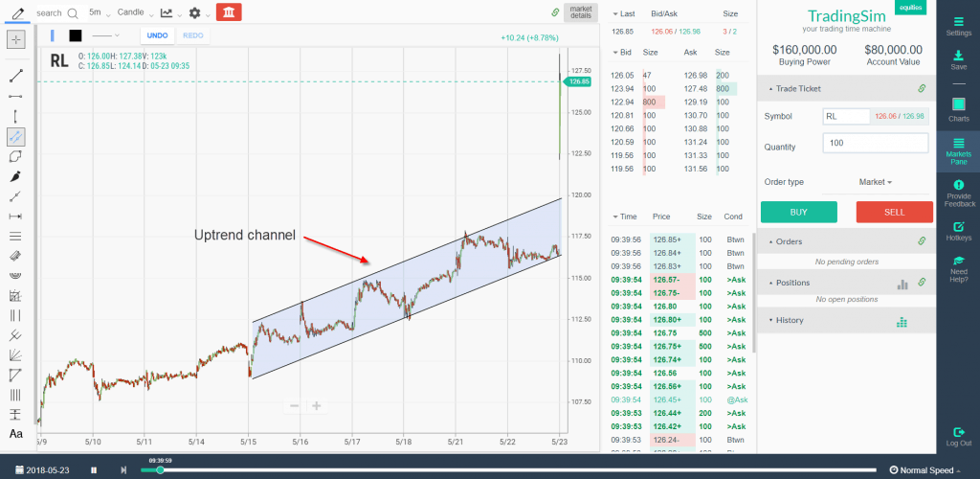
Task: Pause the simulation playback
Action: click(x=93, y=470)
